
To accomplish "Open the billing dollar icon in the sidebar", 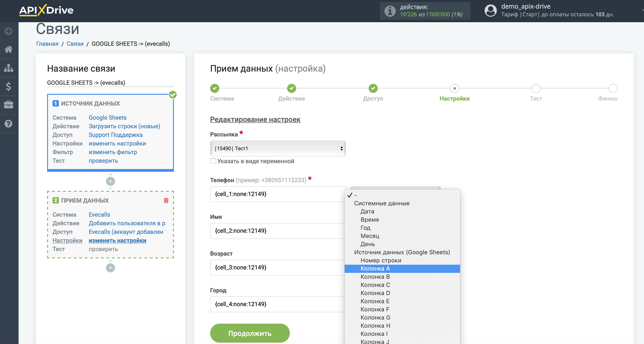I will point(9,86).
